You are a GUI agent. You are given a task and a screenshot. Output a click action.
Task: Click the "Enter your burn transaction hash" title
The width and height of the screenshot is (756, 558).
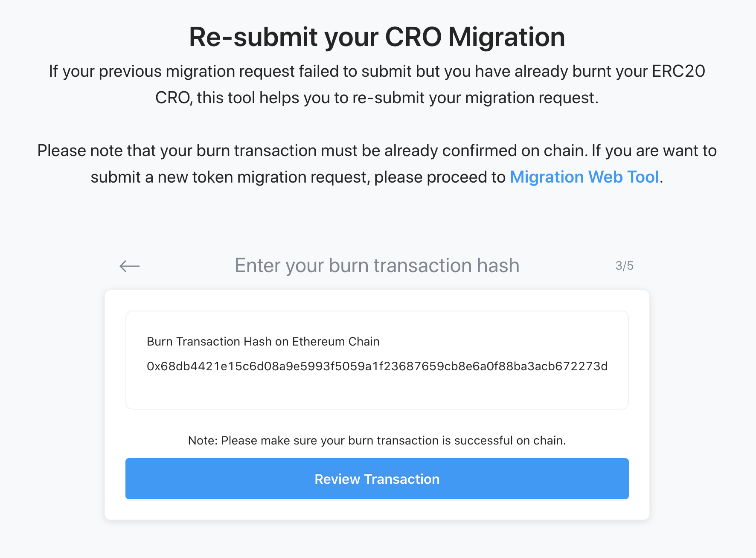tap(377, 265)
